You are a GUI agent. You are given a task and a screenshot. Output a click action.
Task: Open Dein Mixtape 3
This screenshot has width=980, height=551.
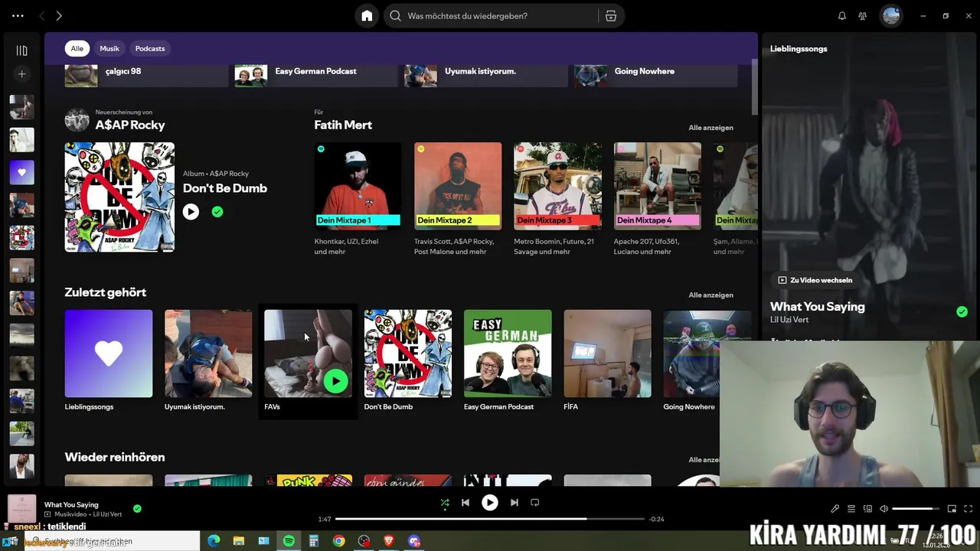(557, 186)
